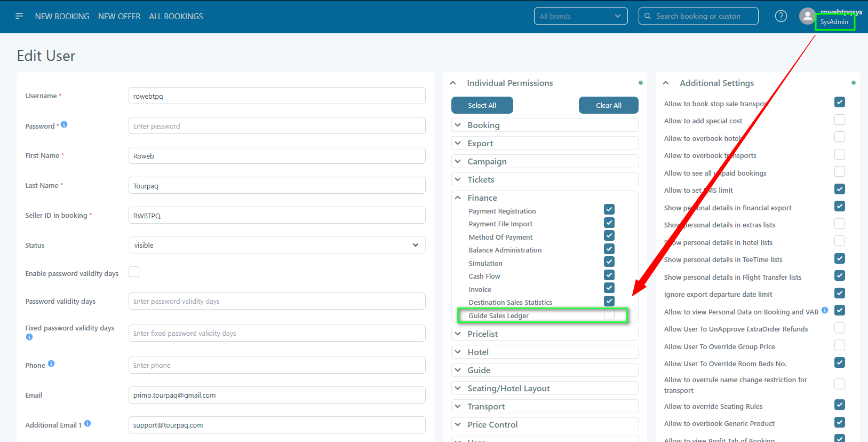Viewport: 868px width, 442px height.
Task: Click the help question mark icon
Action: click(781, 16)
